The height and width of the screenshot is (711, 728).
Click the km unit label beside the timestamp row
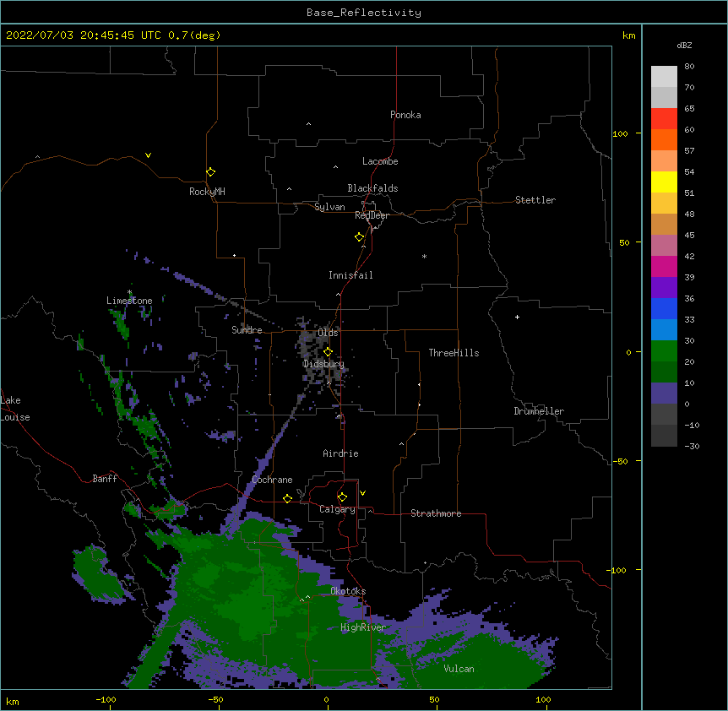point(628,35)
